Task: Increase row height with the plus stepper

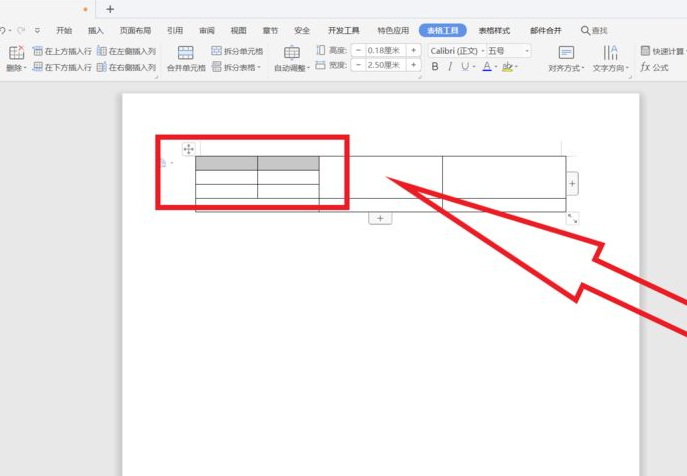Action: (x=413, y=50)
